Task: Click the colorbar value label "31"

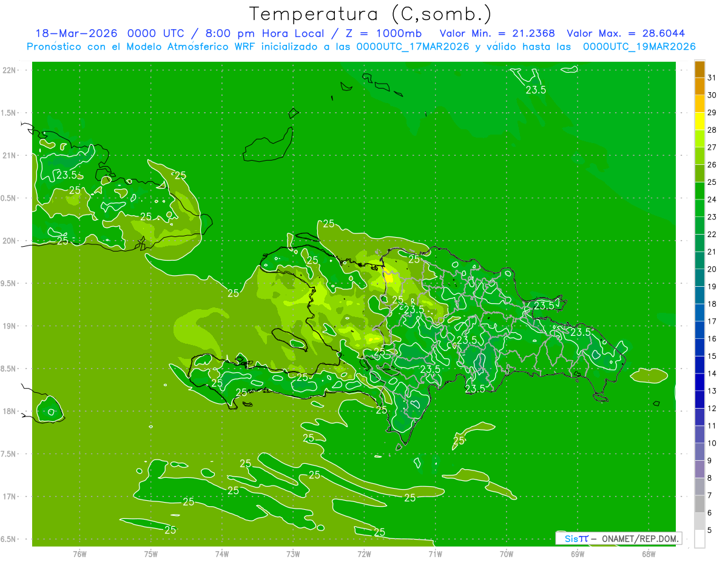Action: (712, 78)
